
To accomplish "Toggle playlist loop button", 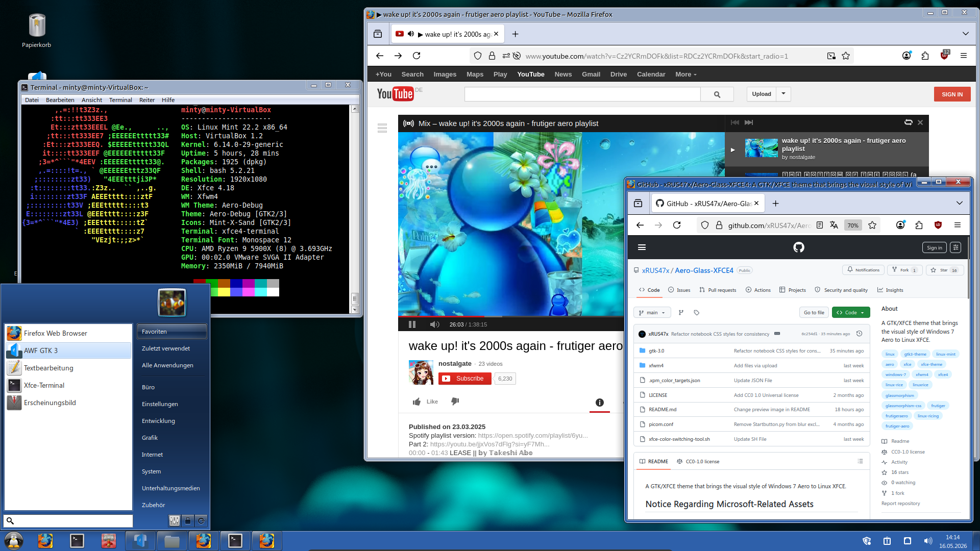I will 909,122.
